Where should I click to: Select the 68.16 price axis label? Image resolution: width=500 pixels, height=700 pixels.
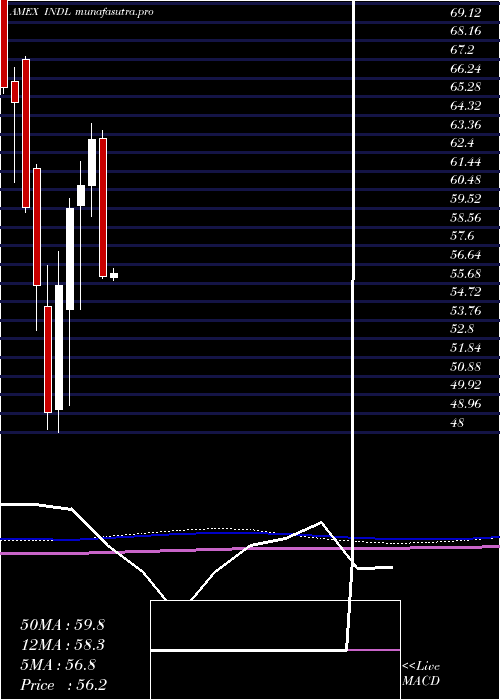pyautogui.click(x=466, y=31)
